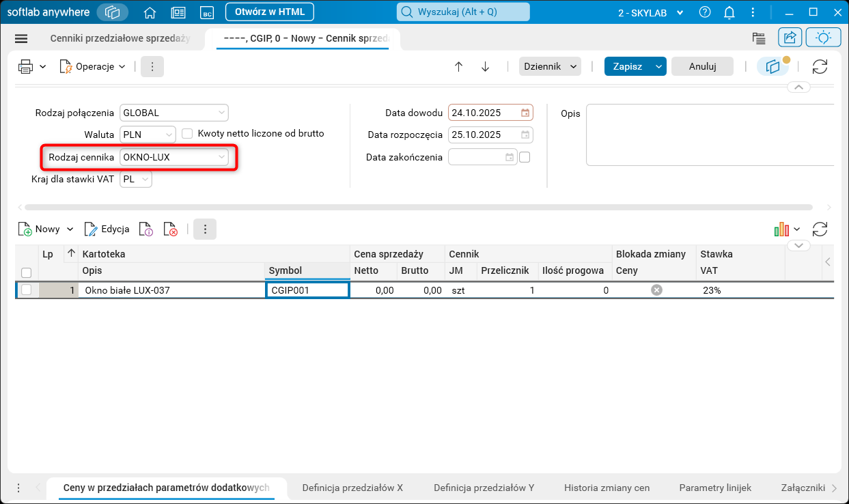Viewport: 849px width, 504px height.
Task: Refresh the document with top refresh icon
Action: 820,66
